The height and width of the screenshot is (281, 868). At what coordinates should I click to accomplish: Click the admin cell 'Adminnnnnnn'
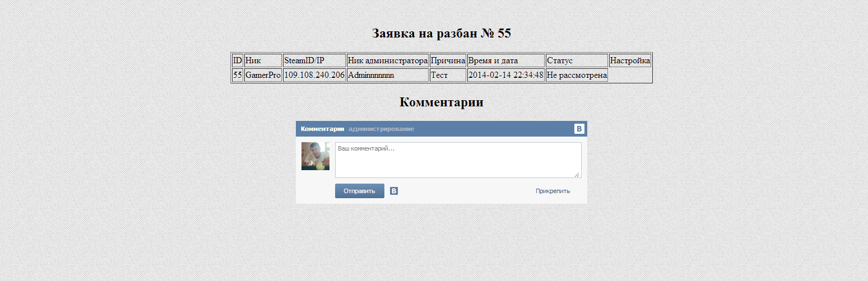coord(388,75)
